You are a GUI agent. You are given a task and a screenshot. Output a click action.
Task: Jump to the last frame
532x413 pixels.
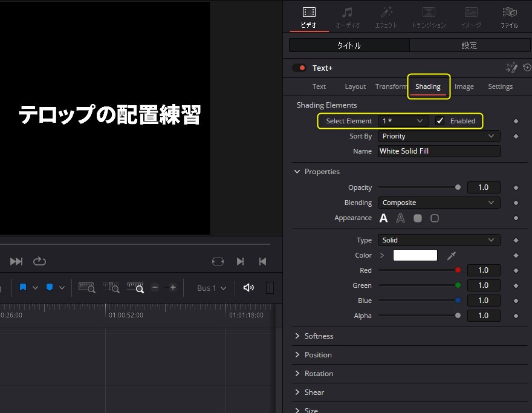click(240, 261)
